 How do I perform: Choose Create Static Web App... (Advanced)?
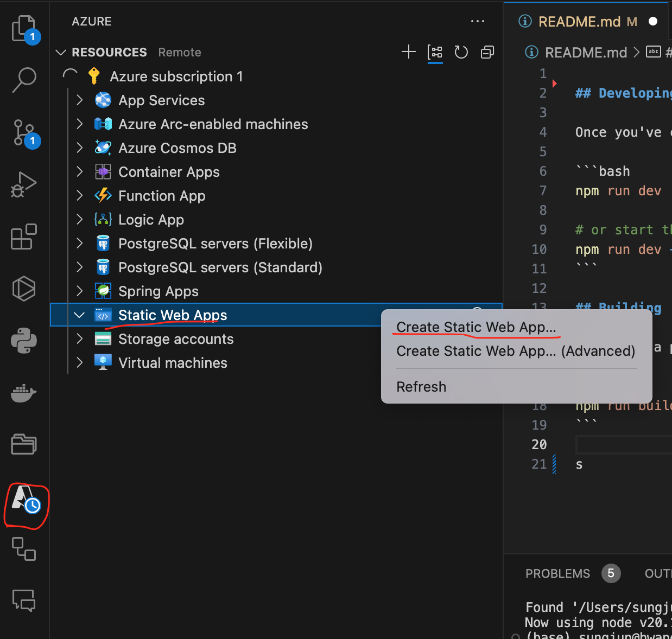click(516, 351)
